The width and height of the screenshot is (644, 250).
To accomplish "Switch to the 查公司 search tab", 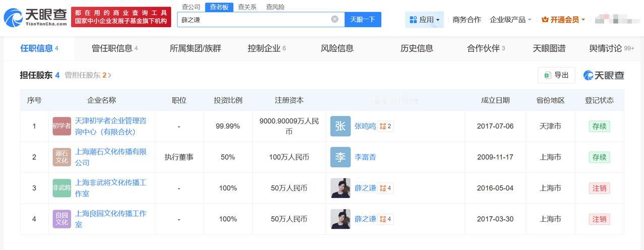I will 191,7.
